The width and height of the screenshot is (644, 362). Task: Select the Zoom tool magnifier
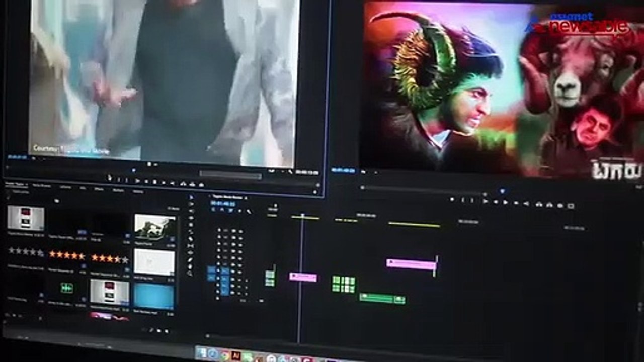(x=190, y=274)
